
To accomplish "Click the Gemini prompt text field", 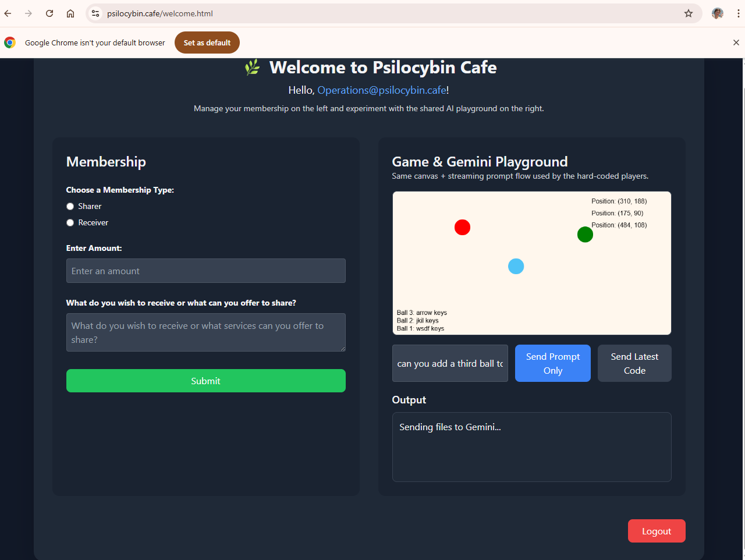I will pos(449,363).
